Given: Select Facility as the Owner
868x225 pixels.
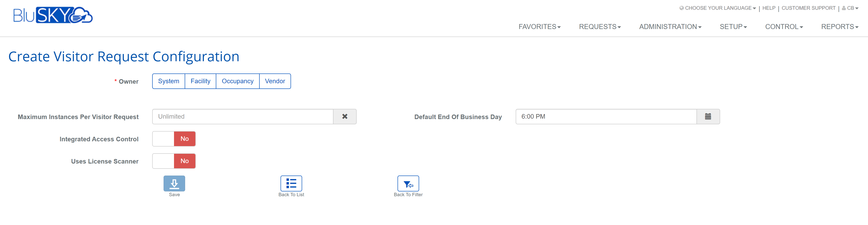Looking at the screenshot, I should (201, 81).
